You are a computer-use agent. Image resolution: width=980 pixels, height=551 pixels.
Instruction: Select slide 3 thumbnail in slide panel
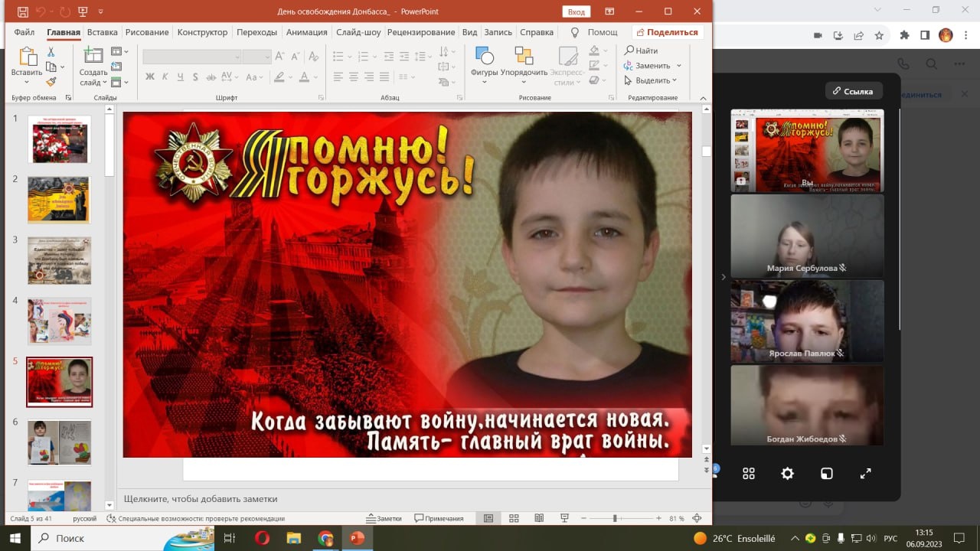(x=60, y=261)
